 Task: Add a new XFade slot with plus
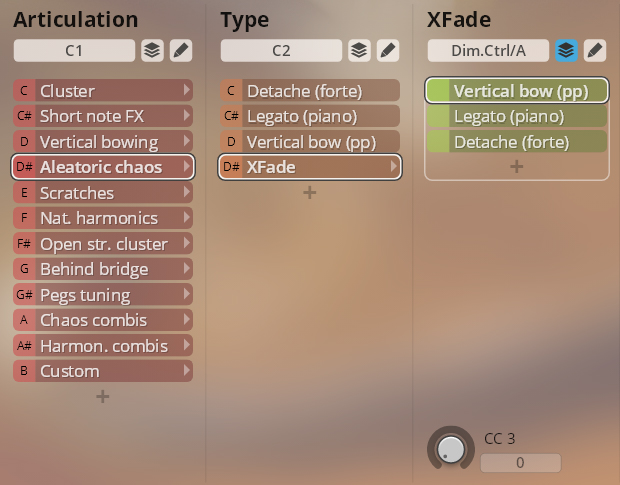517,166
